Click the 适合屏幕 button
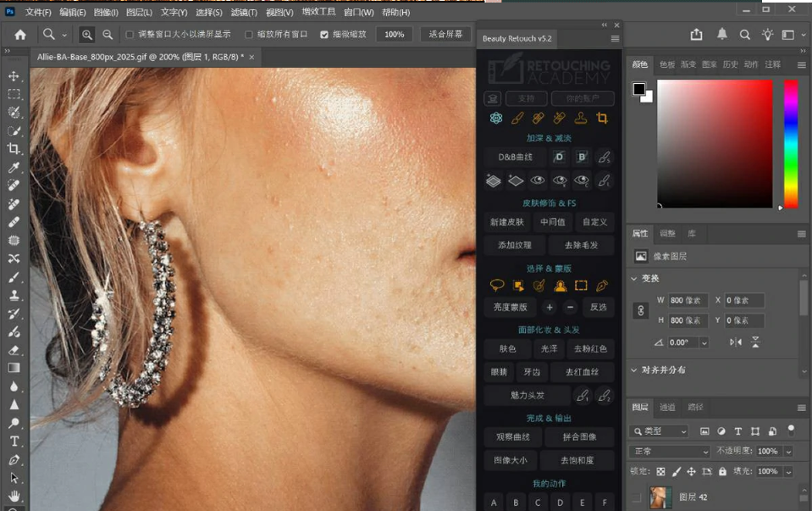The height and width of the screenshot is (511, 812). click(x=445, y=35)
